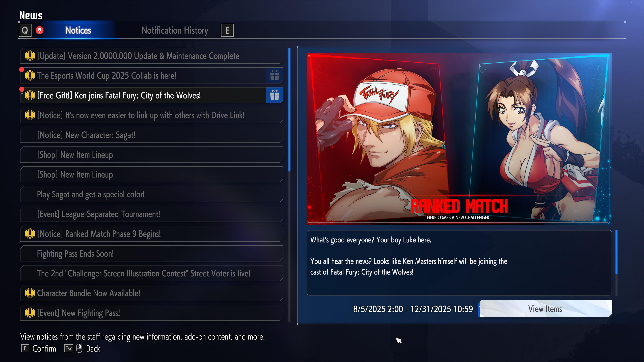Click the gift icon on Esports World Cup notice
Image resolution: width=644 pixels, height=362 pixels.
click(275, 75)
